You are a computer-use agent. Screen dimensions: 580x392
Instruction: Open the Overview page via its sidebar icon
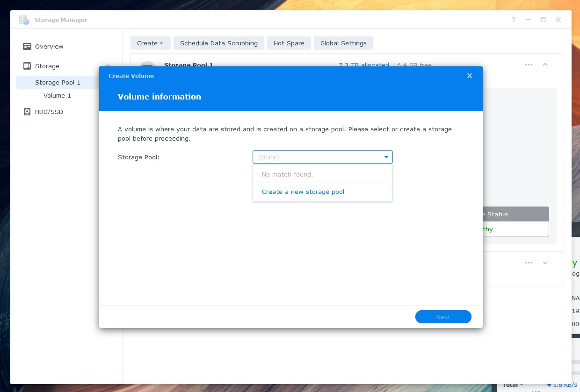(x=27, y=46)
